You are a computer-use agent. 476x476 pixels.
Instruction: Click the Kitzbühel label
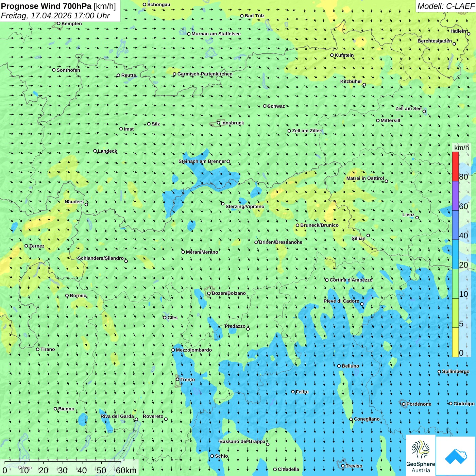click(x=351, y=81)
